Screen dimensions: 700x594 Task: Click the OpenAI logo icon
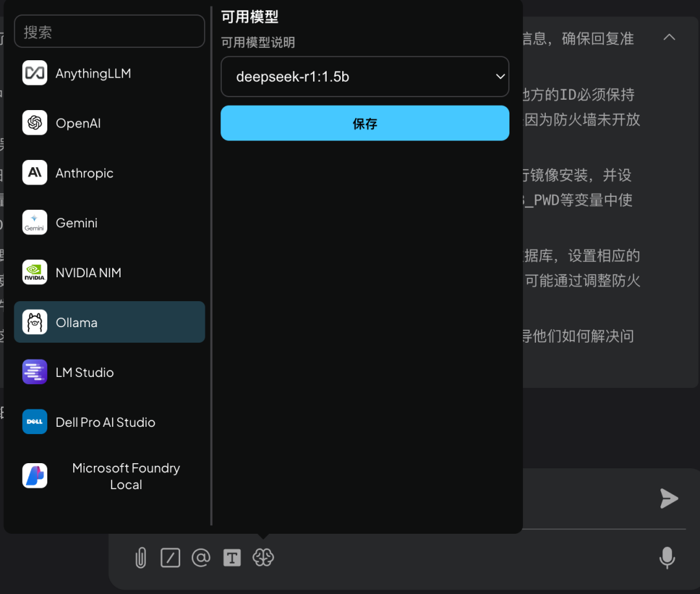pyautogui.click(x=35, y=122)
